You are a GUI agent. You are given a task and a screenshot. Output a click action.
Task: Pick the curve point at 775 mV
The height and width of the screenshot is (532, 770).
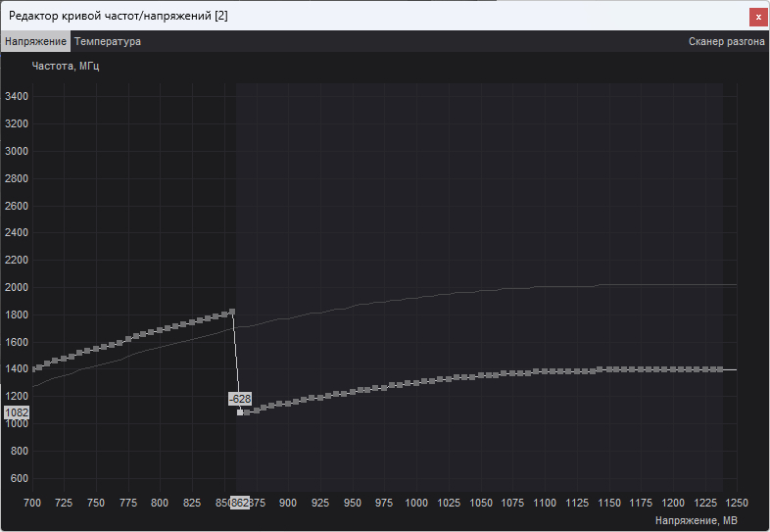[x=128, y=339]
